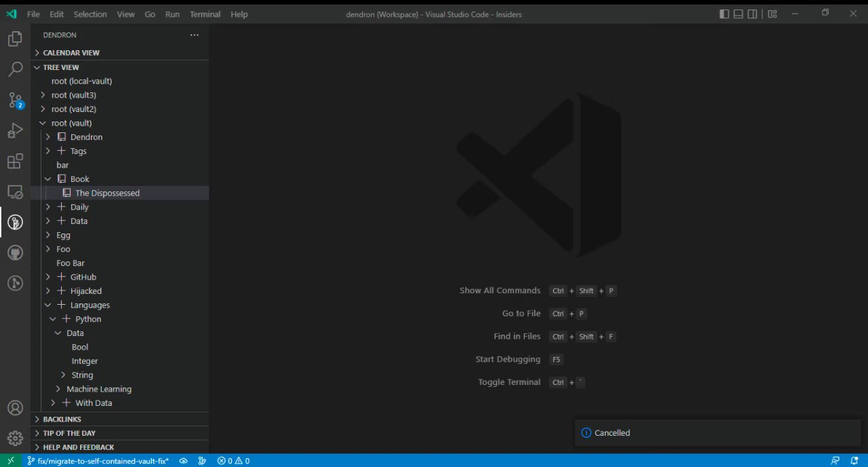
Task: Open the File menu
Action: pyautogui.click(x=33, y=14)
